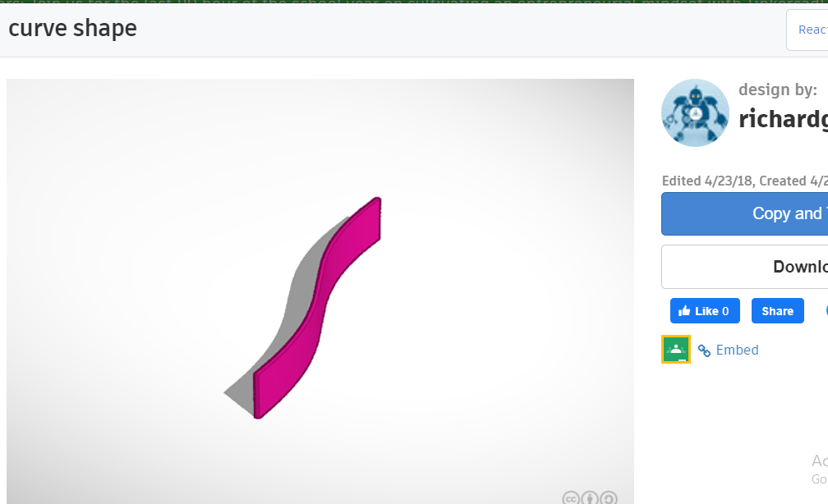Screen dimensions: 828x504
Task: Open the Embed link
Action: 737,350
